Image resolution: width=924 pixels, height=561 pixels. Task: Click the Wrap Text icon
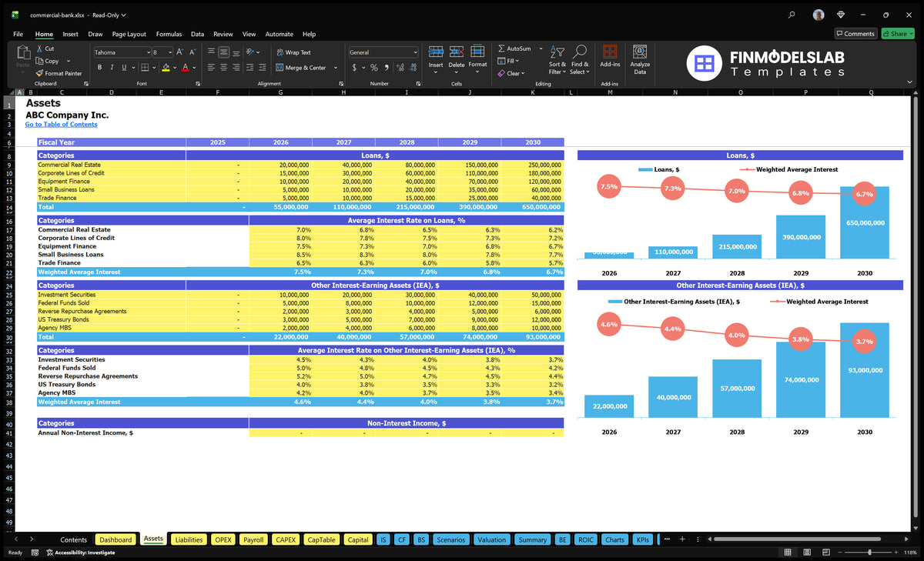click(280, 52)
